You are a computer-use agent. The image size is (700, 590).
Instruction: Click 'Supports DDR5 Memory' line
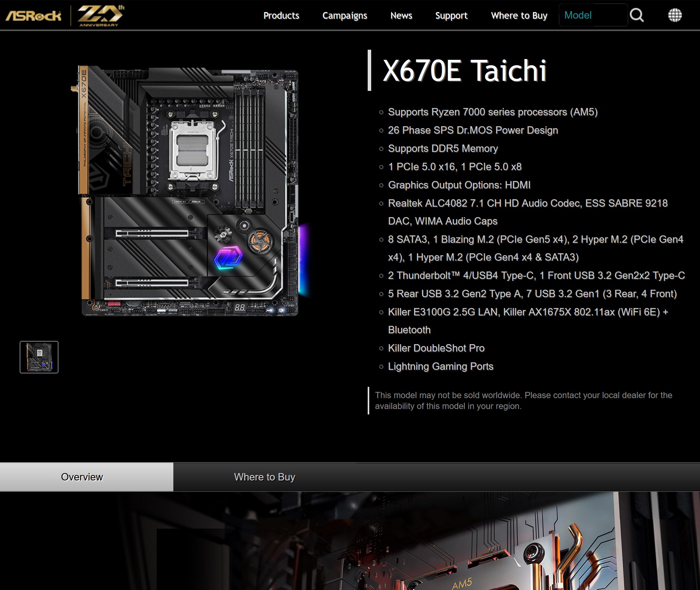click(443, 148)
